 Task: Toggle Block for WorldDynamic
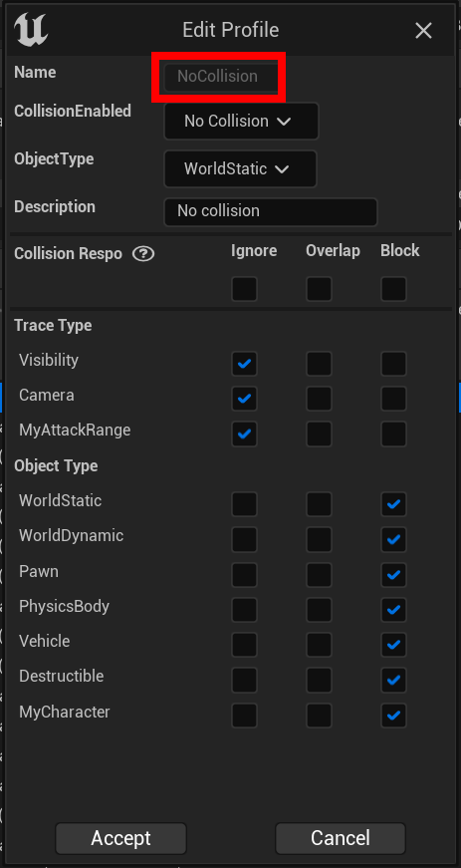(x=393, y=540)
